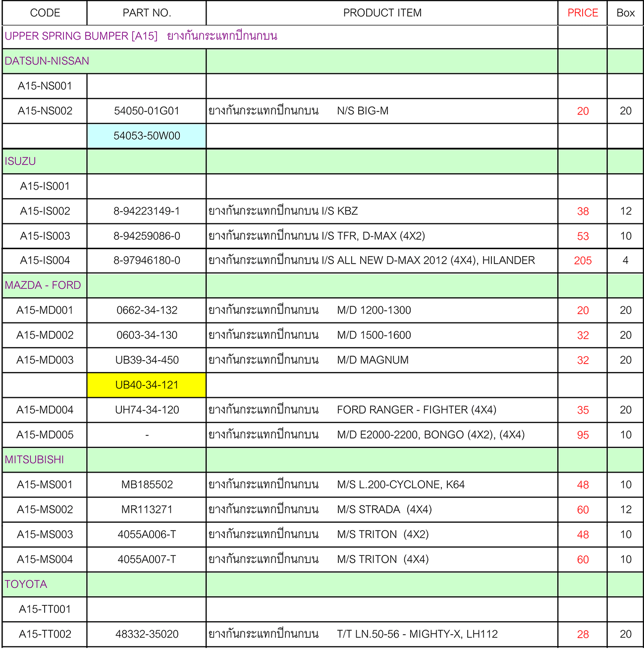Click price 53 in the A15-IS003 row
The image size is (644, 649).
[x=583, y=236]
